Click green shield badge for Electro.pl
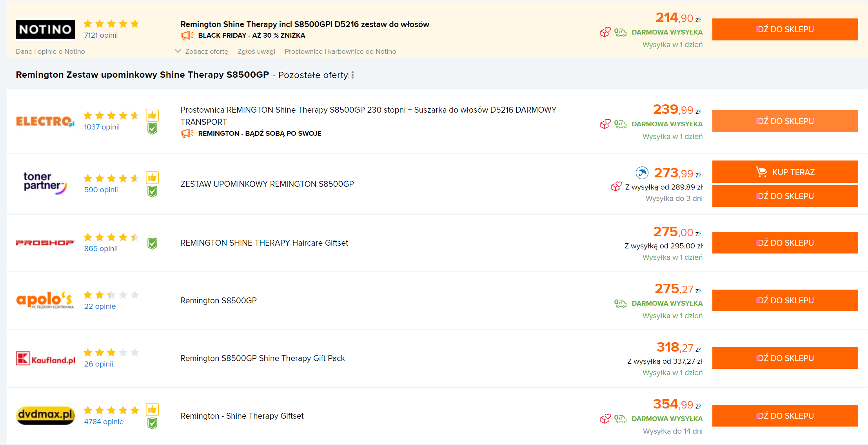 pos(152,129)
